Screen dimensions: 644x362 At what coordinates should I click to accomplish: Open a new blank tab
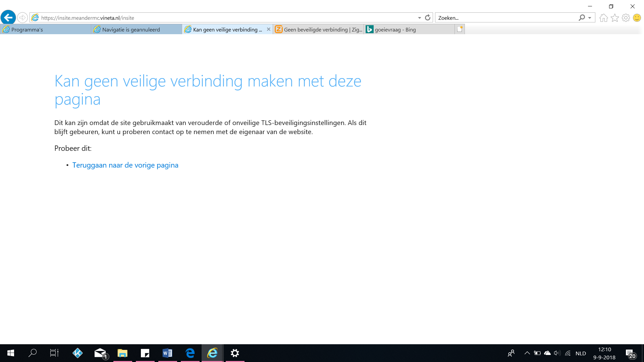460,29
